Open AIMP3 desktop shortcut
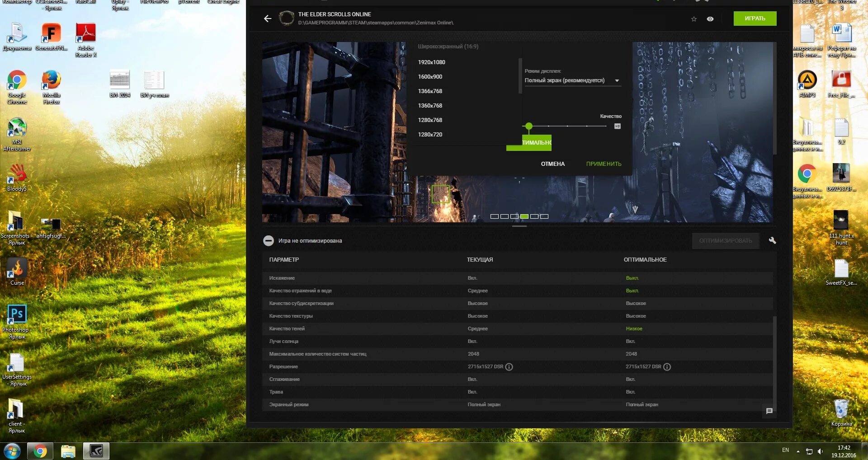This screenshot has width=868, height=460. (x=807, y=84)
